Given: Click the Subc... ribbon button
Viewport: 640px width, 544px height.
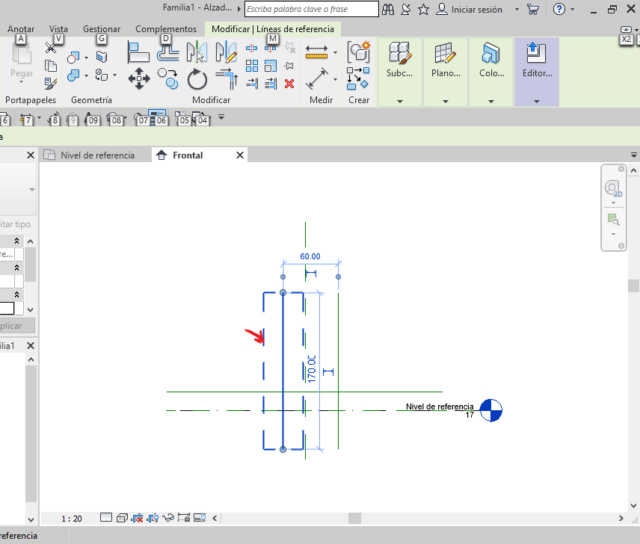Looking at the screenshot, I should point(399,60).
